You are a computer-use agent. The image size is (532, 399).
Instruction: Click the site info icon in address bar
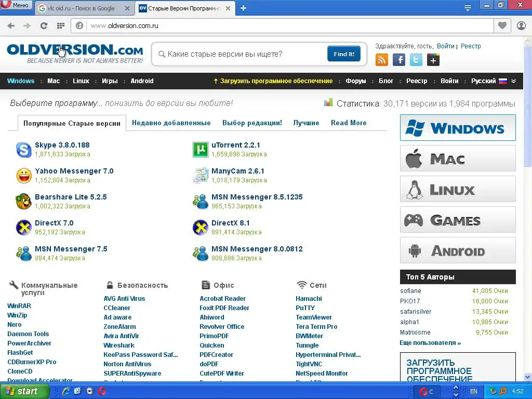point(79,26)
